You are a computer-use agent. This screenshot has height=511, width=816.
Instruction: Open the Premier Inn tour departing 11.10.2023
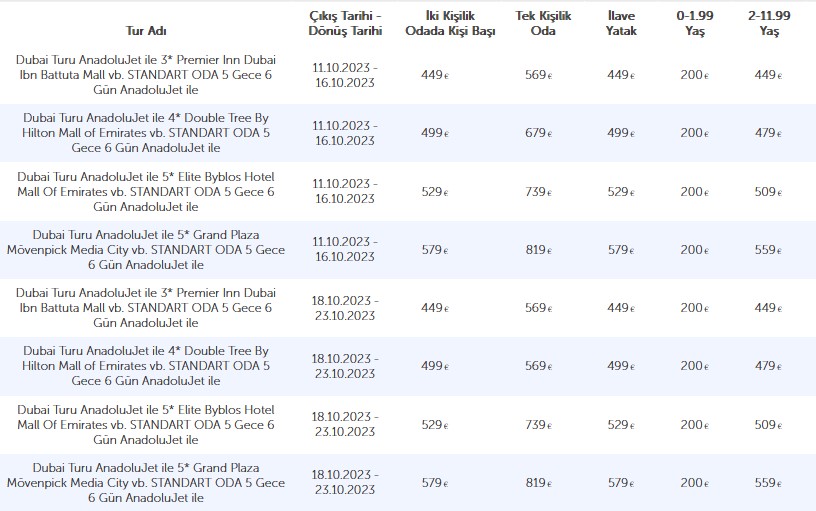[x=145, y=74]
